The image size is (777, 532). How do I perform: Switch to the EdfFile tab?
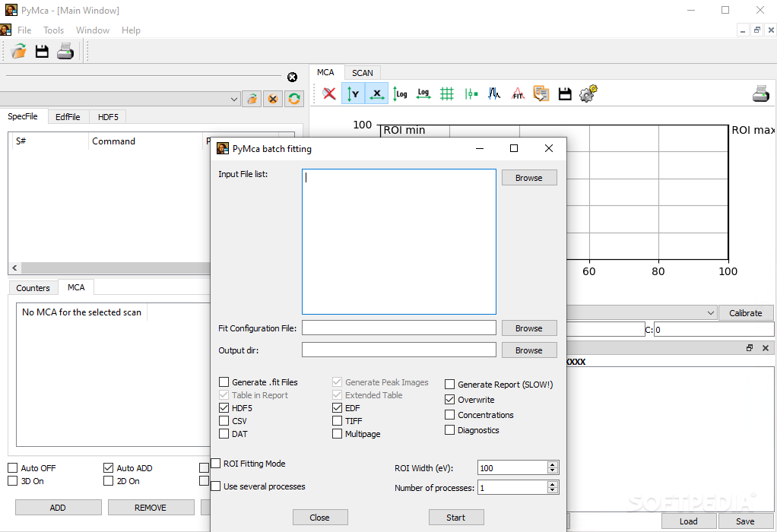(68, 117)
